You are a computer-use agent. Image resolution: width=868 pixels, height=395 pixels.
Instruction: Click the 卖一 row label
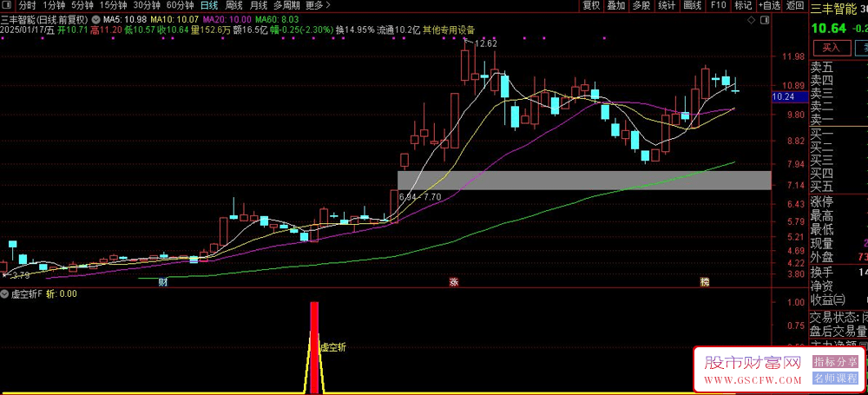click(822, 120)
